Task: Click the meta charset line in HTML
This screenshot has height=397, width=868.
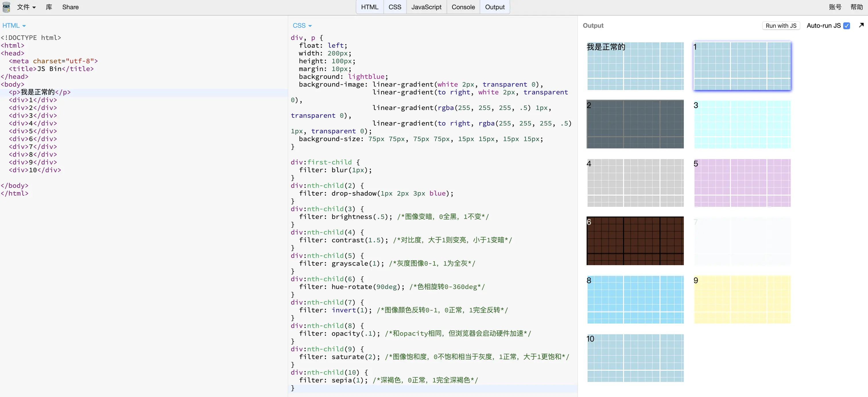Action: (x=53, y=61)
